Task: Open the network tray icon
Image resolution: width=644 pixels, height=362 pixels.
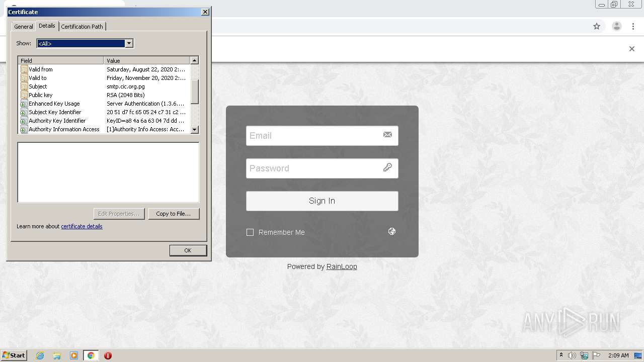Action: tap(584, 355)
